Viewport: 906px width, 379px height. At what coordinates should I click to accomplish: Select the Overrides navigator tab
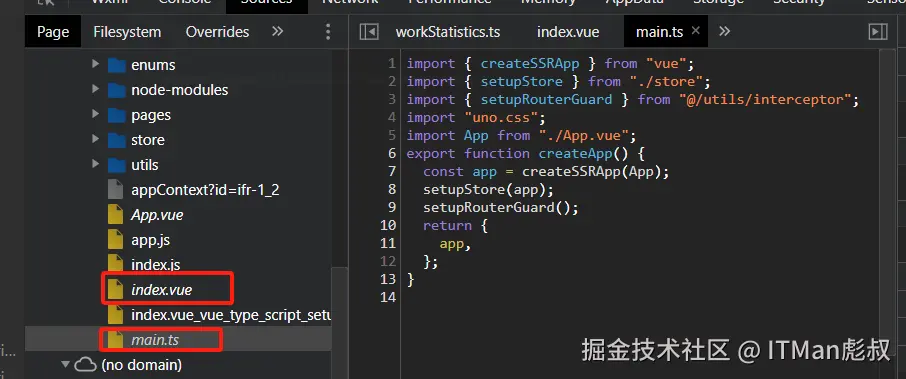(x=217, y=32)
